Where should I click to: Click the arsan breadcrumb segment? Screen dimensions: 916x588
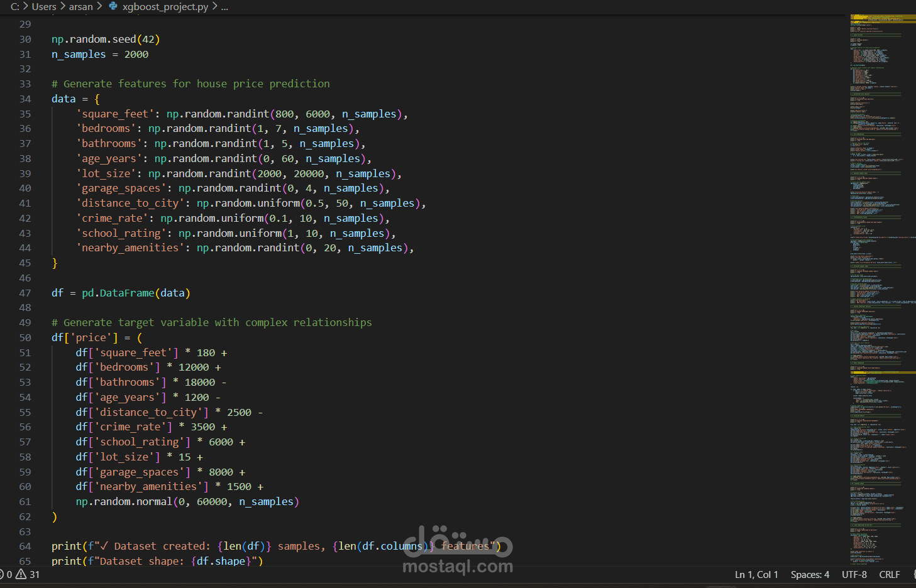pyautogui.click(x=80, y=6)
